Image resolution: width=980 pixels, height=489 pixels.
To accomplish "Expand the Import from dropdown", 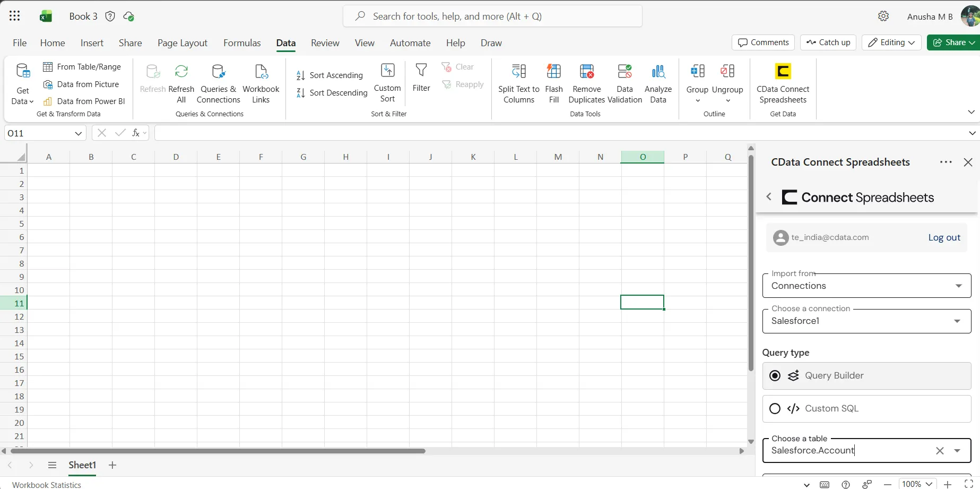I will click(959, 286).
